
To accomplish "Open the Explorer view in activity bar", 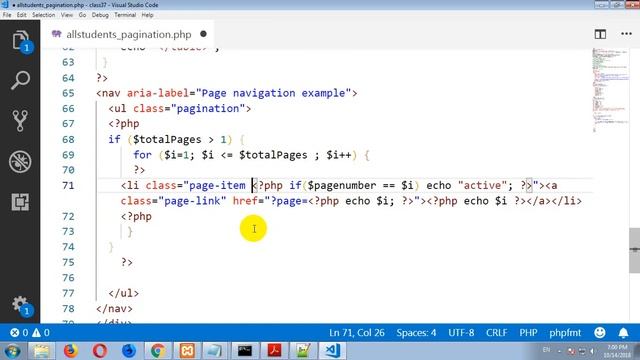I will [20, 40].
